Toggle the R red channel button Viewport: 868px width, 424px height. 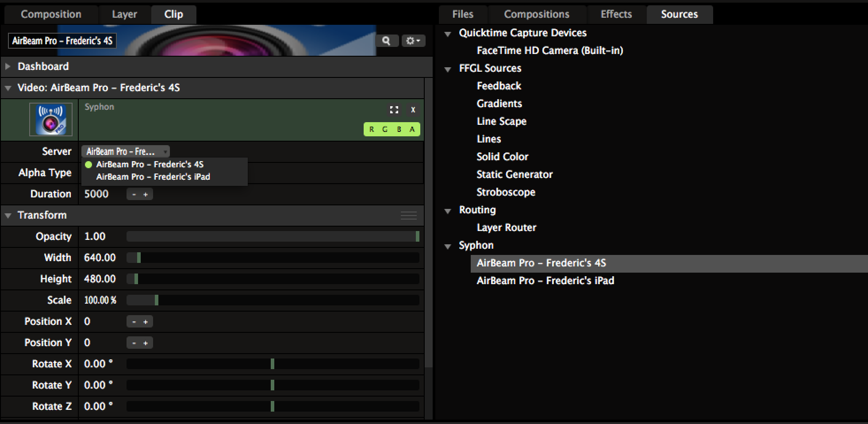[x=371, y=129]
